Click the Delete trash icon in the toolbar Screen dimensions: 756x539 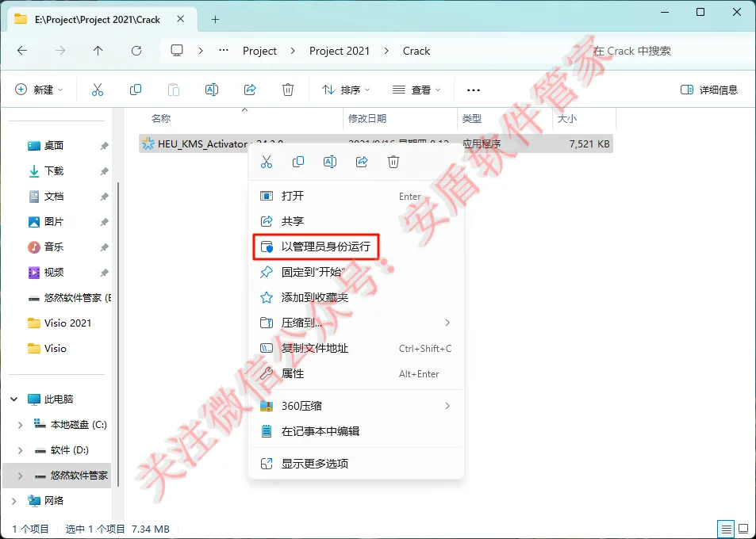(x=288, y=90)
